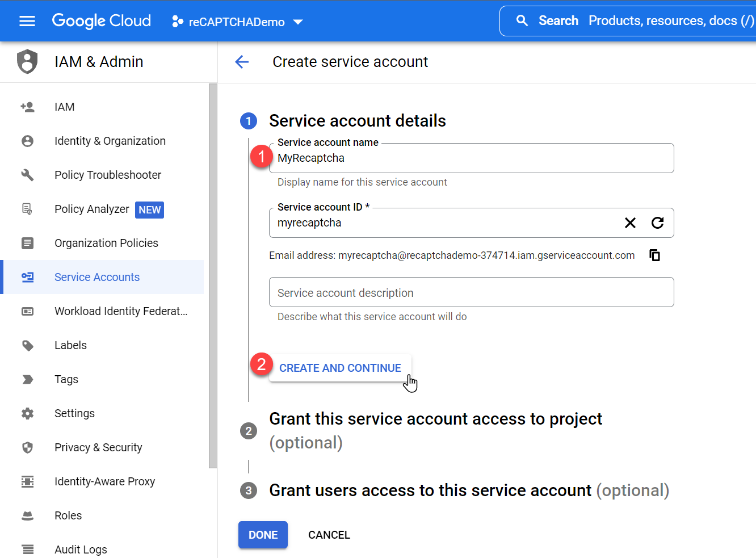Viewport: 756px width, 558px height.
Task: Click the Policy Troubleshooter wrench icon
Action: pos(27,175)
